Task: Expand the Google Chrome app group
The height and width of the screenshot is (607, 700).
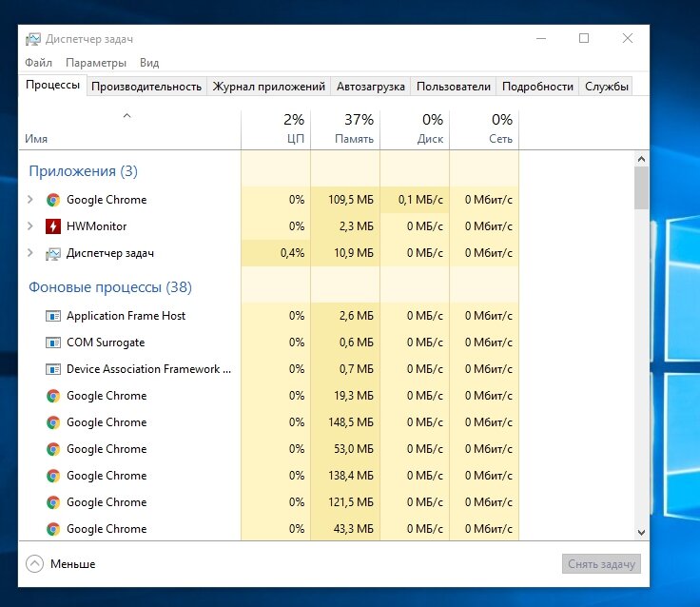Action: click(29, 199)
